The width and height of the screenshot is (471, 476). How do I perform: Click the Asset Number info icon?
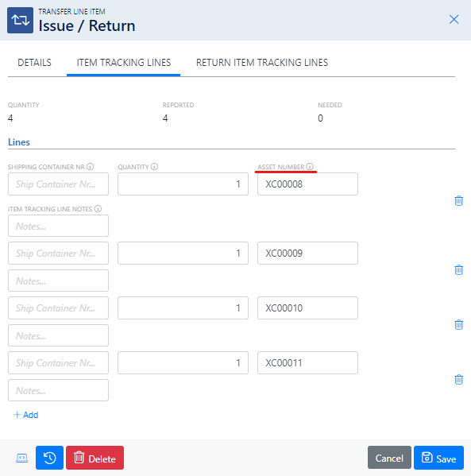point(310,167)
